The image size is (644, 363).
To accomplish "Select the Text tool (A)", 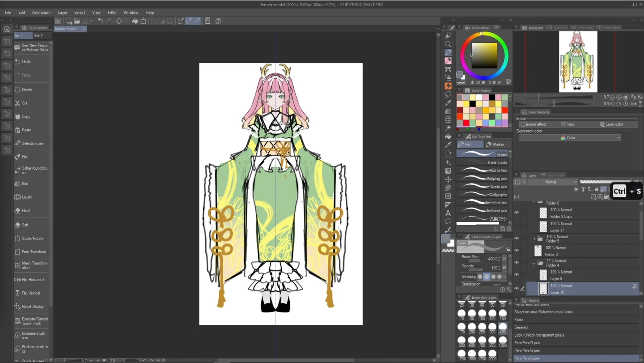I will pos(448,213).
